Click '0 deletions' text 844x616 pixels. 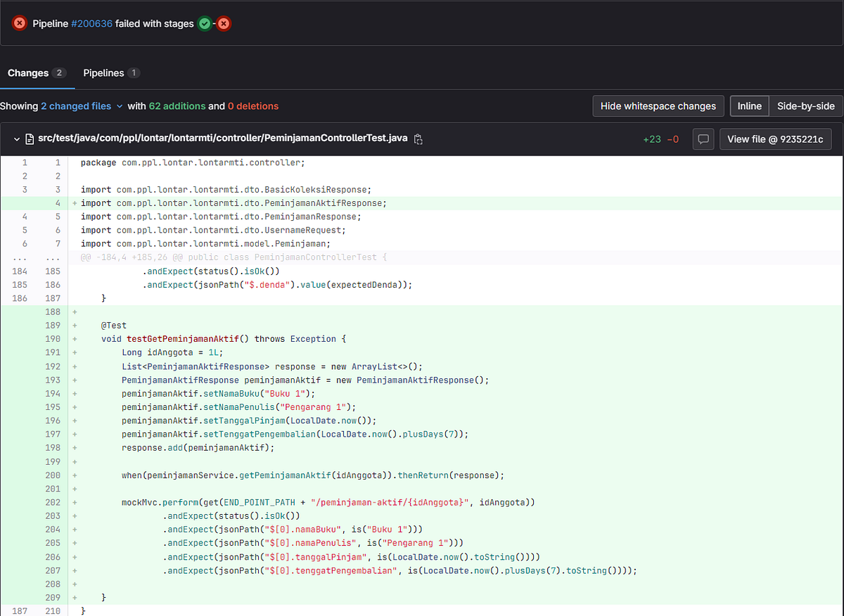(x=253, y=106)
